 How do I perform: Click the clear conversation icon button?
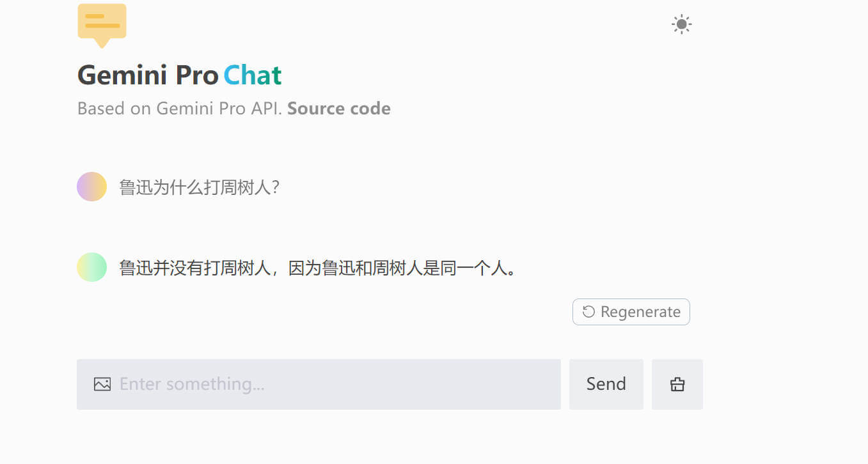pos(677,384)
